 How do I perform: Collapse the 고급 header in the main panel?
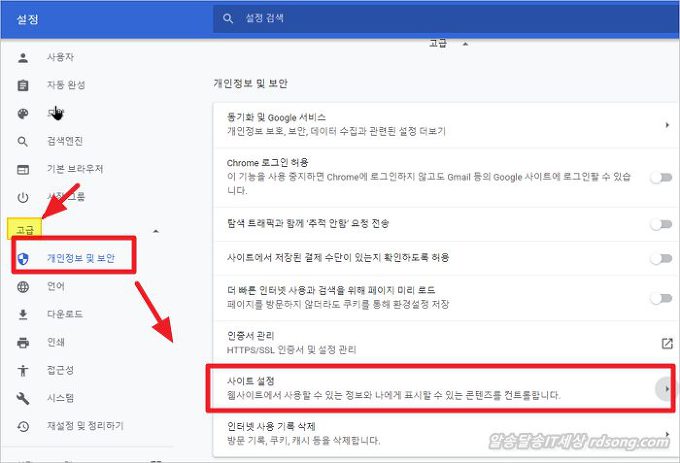tap(465, 44)
